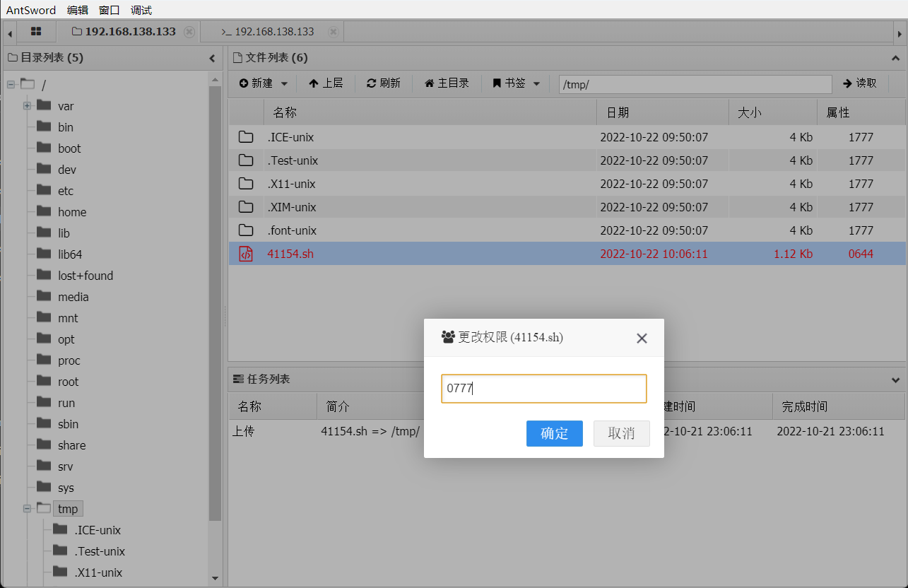The image size is (908, 588).
Task: Click the read (读取) arrow button
Action: (859, 83)
